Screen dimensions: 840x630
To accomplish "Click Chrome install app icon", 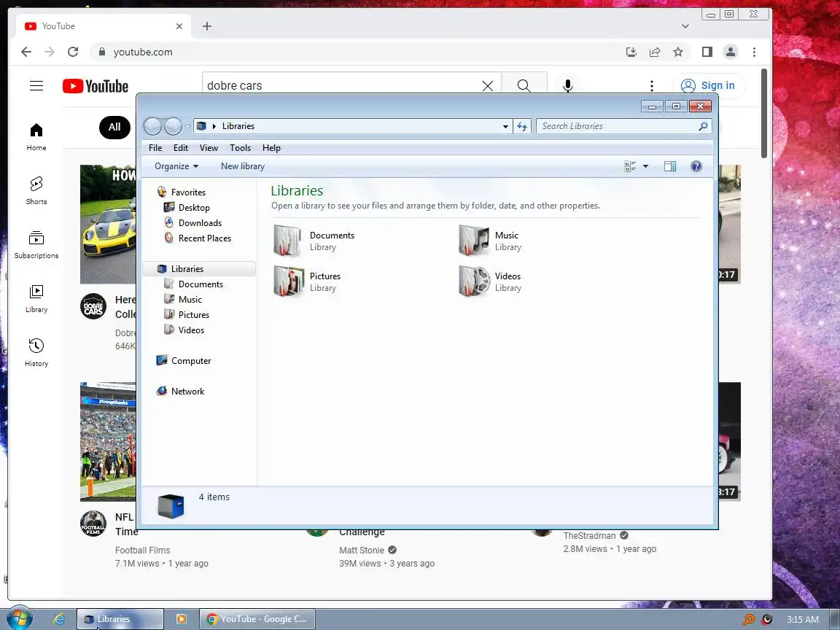I will point(631,52).
